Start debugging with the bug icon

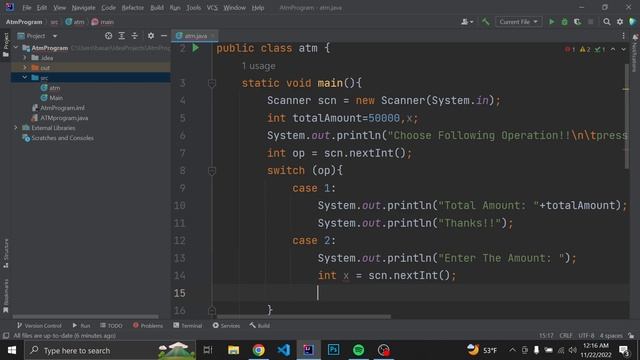tap(564, 22)
